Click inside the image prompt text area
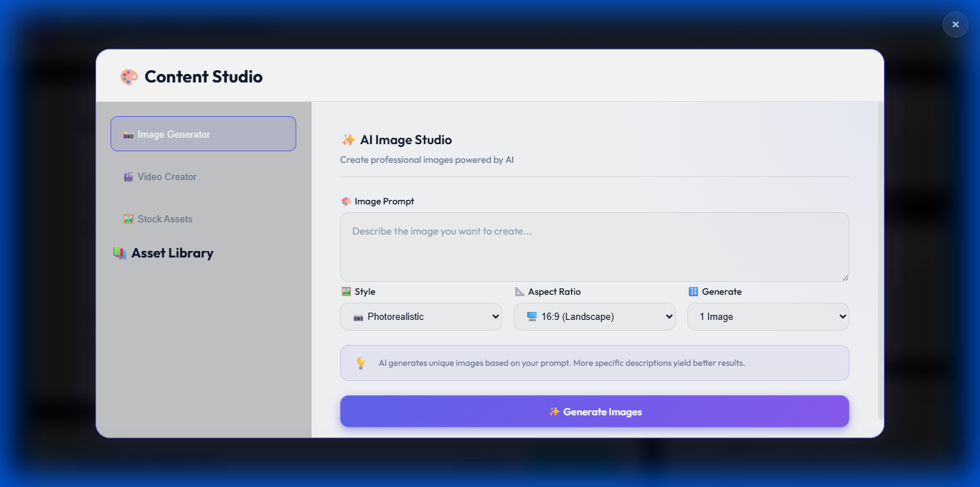The width and height of the screenshot is (980, 487). coord(594,246)
